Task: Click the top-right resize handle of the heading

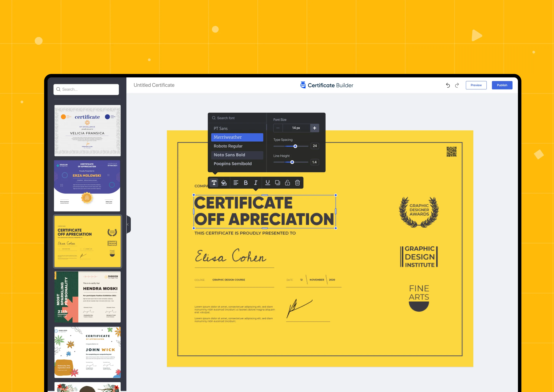Action: pyautogui.click(x=336, y=195)
